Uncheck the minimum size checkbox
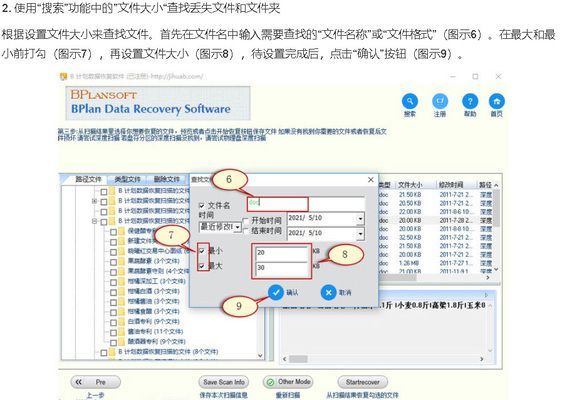Image resolution: width=562 pixels, height=400 pixels. coord(202,251)
